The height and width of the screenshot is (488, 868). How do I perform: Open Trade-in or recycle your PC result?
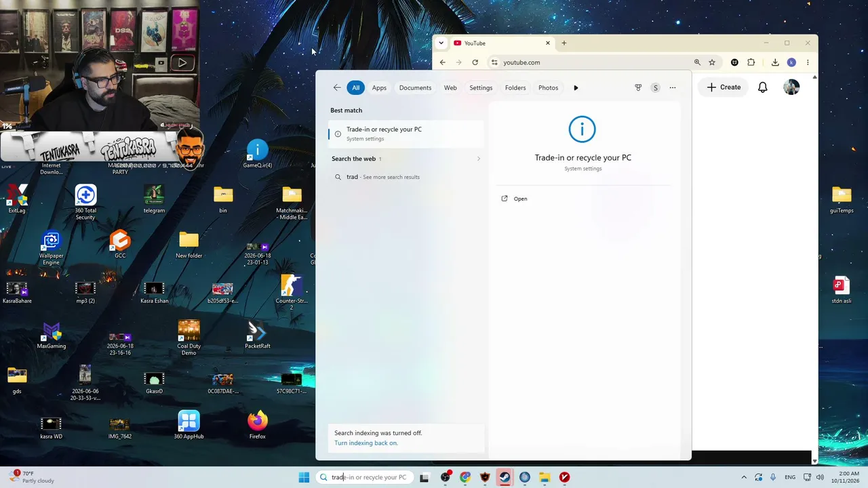(x=406, y=134)
